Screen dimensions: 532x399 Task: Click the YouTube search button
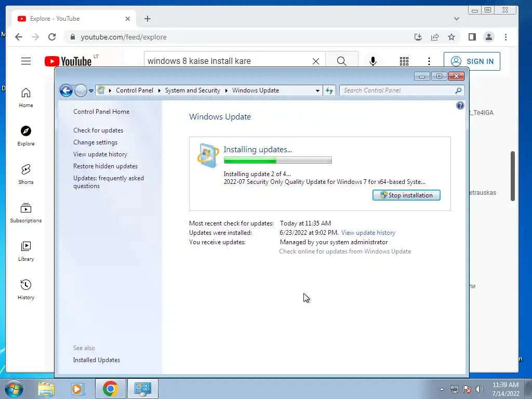point(342,61)
